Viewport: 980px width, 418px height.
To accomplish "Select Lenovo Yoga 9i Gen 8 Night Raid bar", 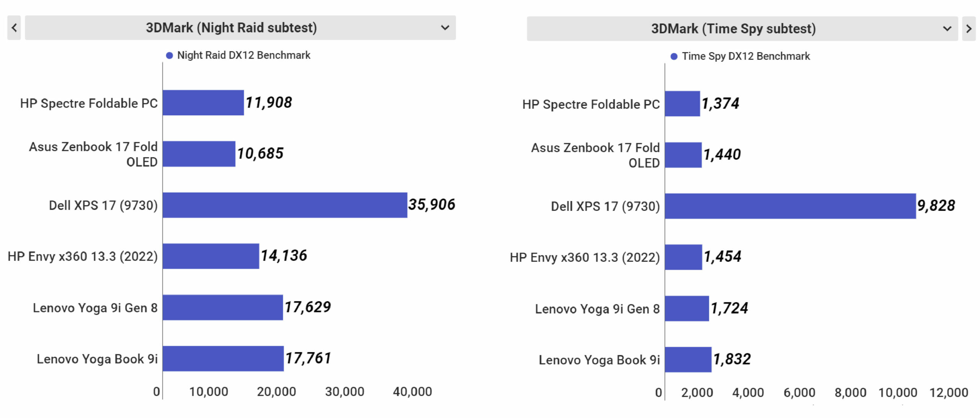I will click(x=223, y=307).
